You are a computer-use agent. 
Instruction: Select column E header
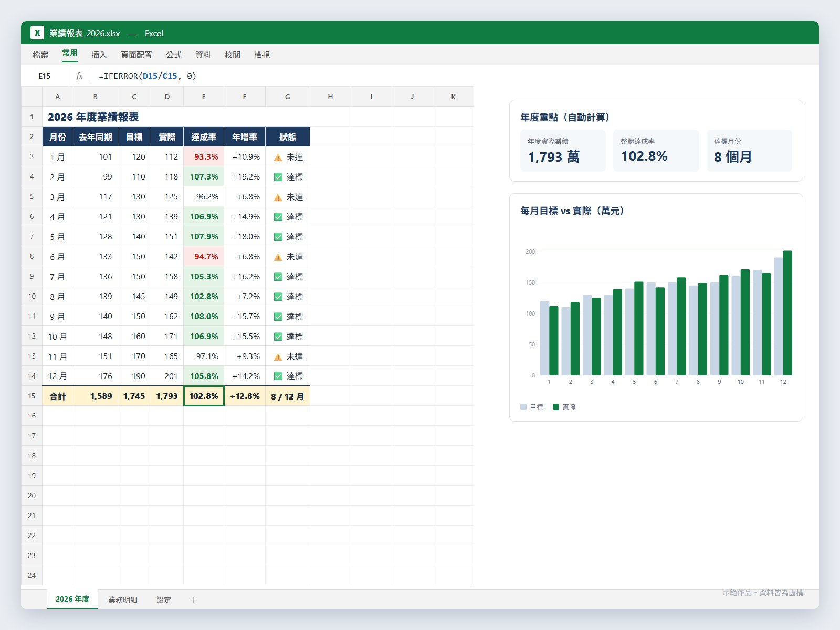pyautogui.click(x=204, y=97)
